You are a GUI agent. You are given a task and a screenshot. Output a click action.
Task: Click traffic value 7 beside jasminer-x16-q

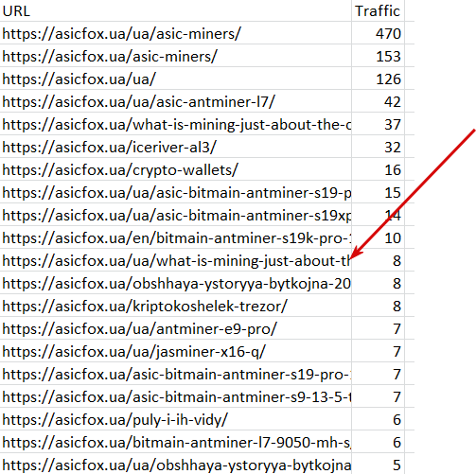point(378,351)
